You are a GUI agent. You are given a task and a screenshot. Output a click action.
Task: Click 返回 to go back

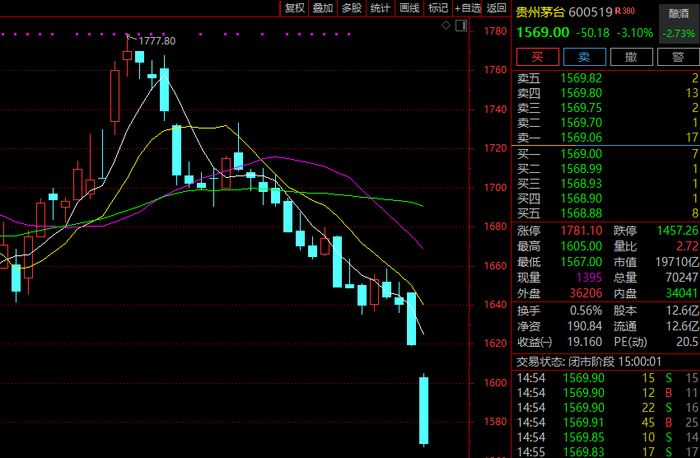496,8
